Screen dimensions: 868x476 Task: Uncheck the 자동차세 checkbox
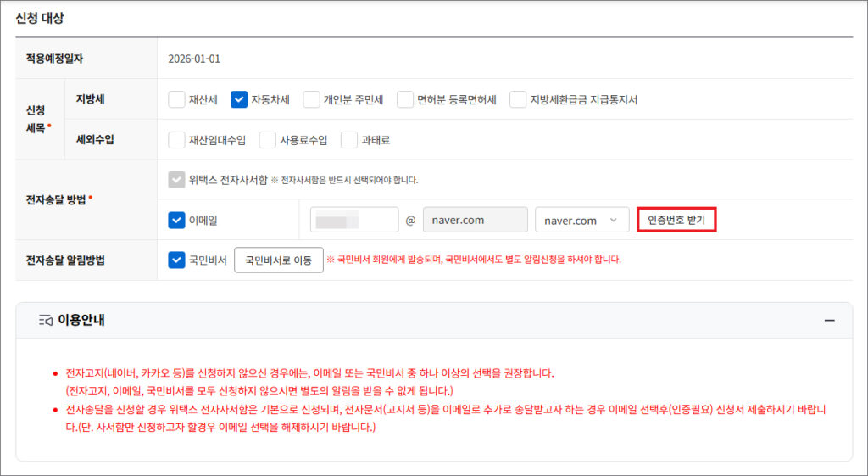pos(238,99)
